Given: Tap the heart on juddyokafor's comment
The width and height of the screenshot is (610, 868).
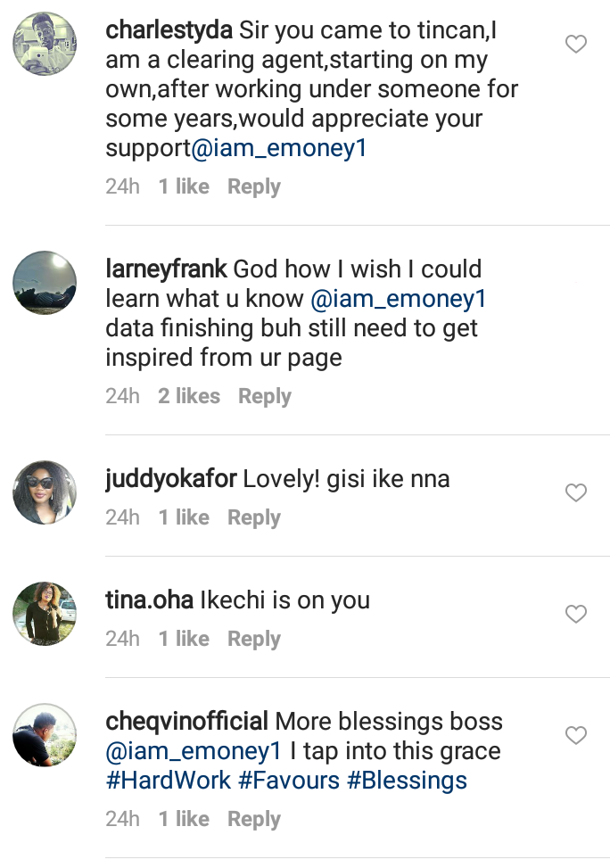Looking at the screenshot, I should click(576, 492).
